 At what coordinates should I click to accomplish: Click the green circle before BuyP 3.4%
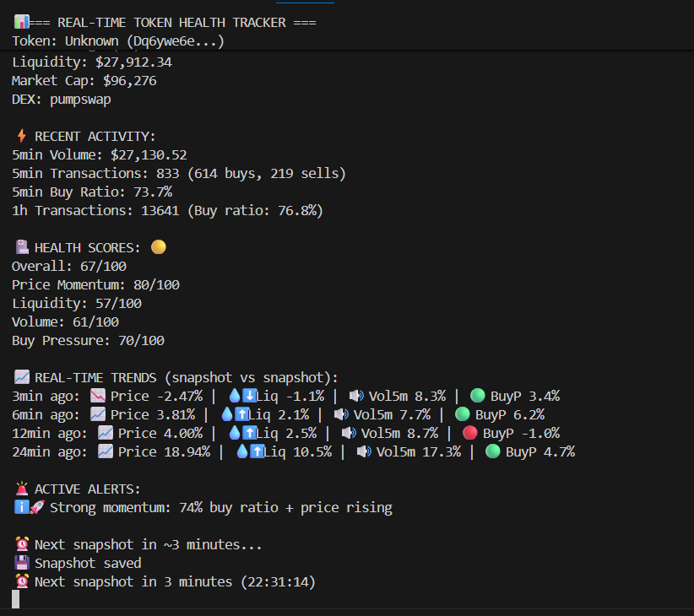[x=478, y=395]
